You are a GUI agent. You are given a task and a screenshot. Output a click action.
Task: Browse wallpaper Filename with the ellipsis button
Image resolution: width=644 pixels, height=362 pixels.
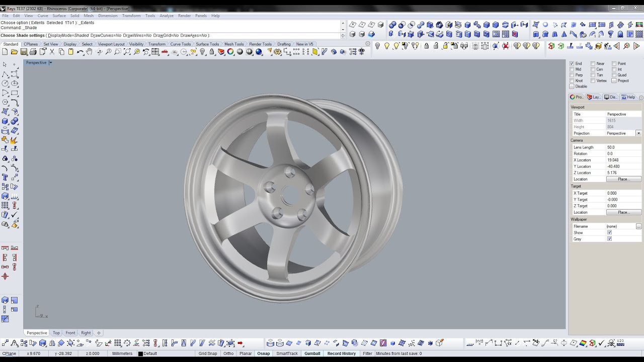(638, 226)
